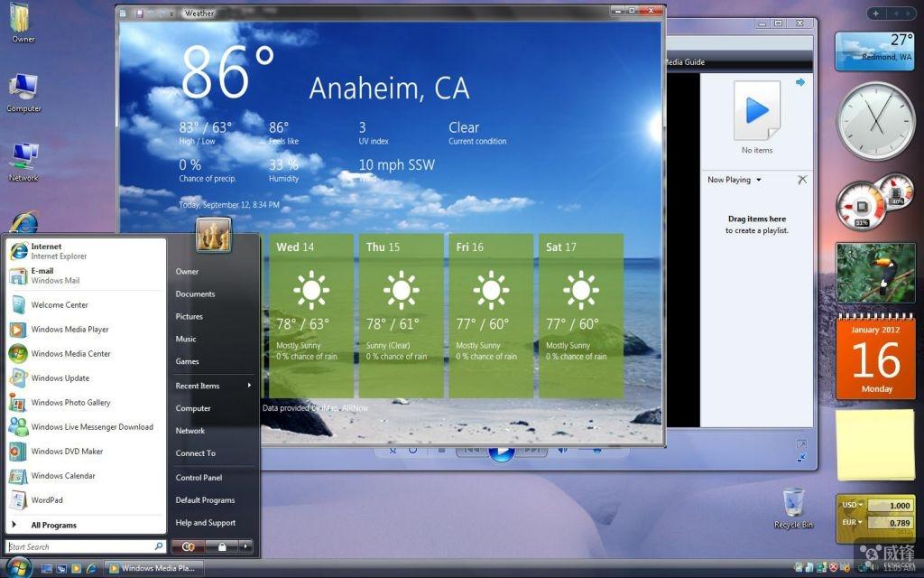The height and width of the screenshot is (578, 924).
Task: Click full screen icon in Media Player
Action: point(801,444)
